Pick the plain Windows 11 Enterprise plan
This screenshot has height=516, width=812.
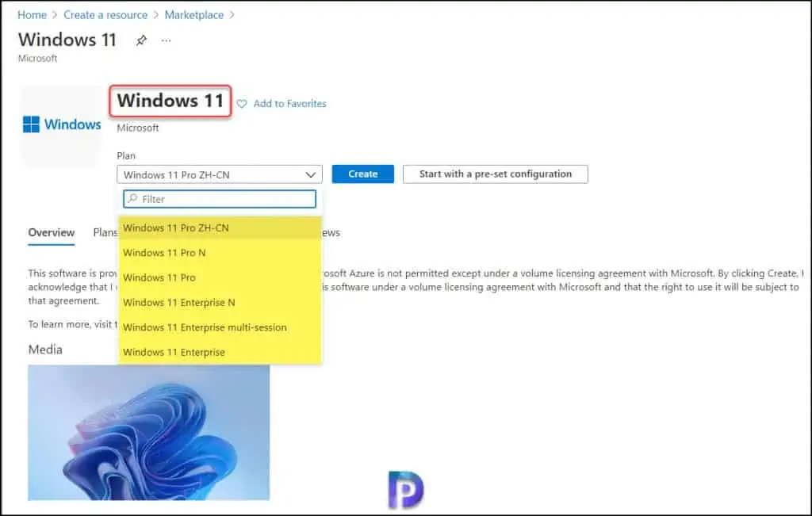(x=220, y=352)
